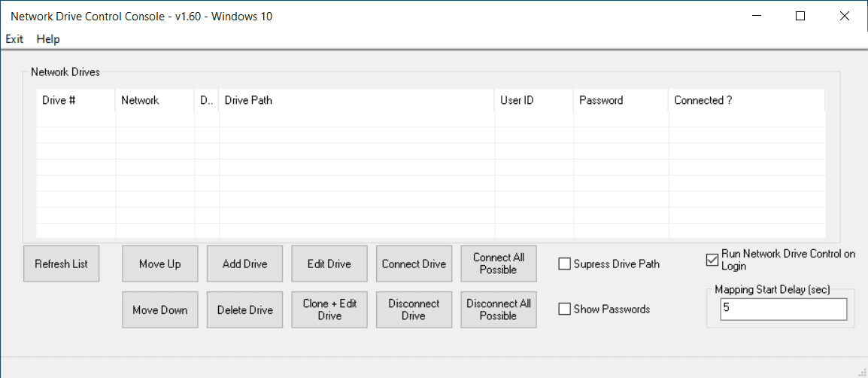Enable the Supress Drive Path checkbox
868x378 pixels.
[565, 264]
